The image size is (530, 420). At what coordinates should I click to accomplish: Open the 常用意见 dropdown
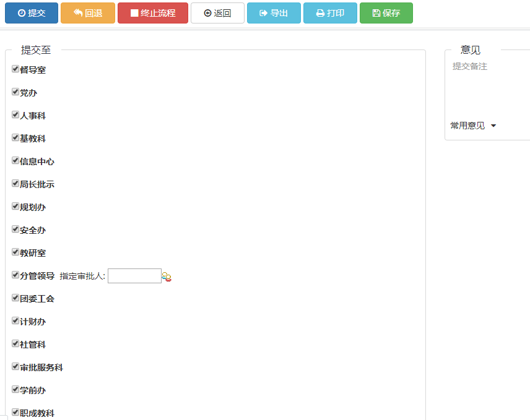(473, 126)
